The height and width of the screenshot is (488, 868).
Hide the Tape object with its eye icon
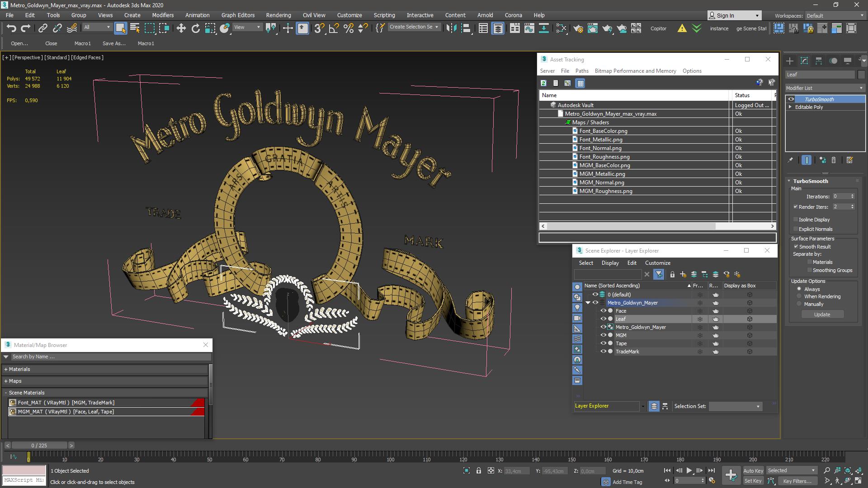coord(603,343)
